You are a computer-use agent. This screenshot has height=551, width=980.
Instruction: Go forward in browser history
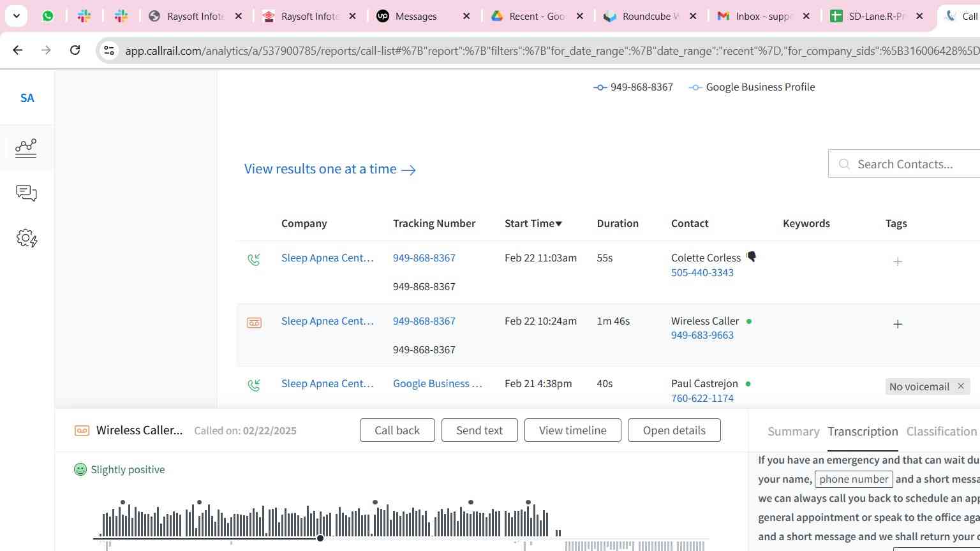pyautogui.click(x=46, y=50)
